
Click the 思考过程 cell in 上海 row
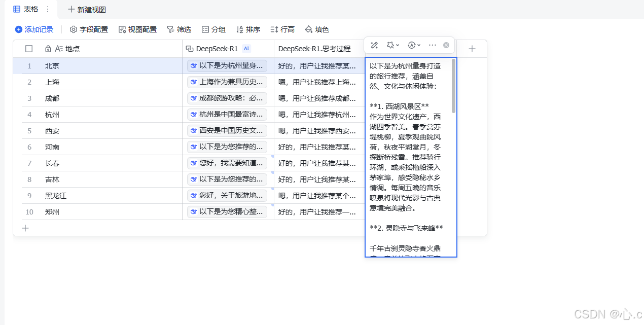pyautogui.click(x=319, y=82)
